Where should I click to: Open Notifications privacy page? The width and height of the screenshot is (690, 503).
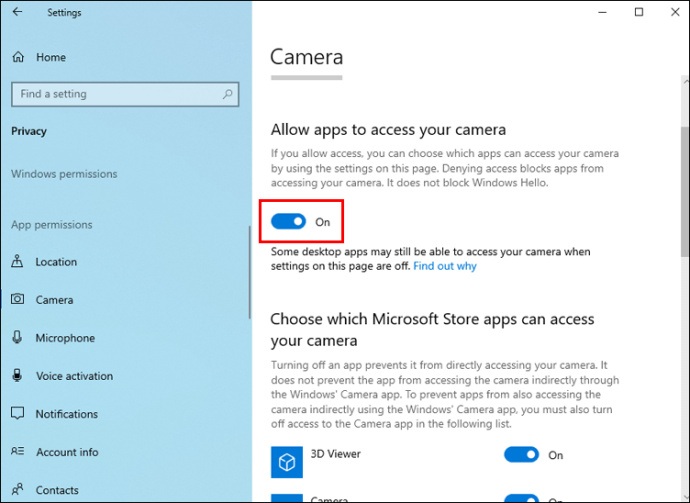pos(125,414)
